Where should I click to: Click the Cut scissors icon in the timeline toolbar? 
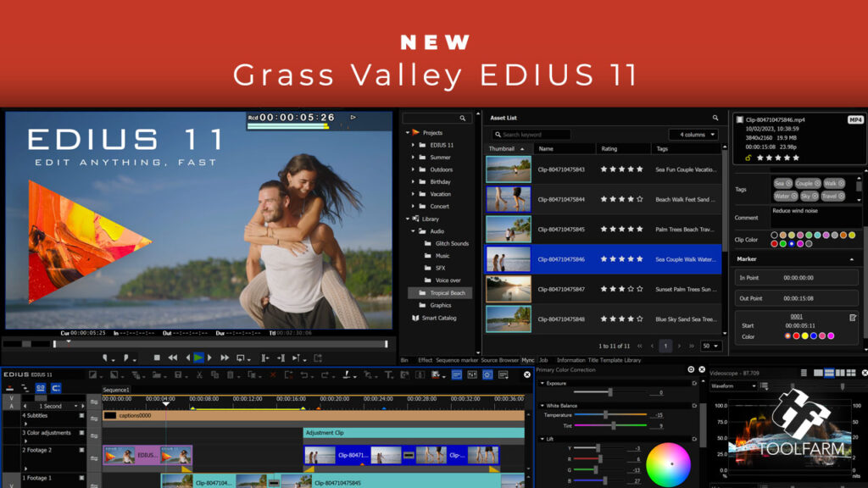tap(199, 375)
